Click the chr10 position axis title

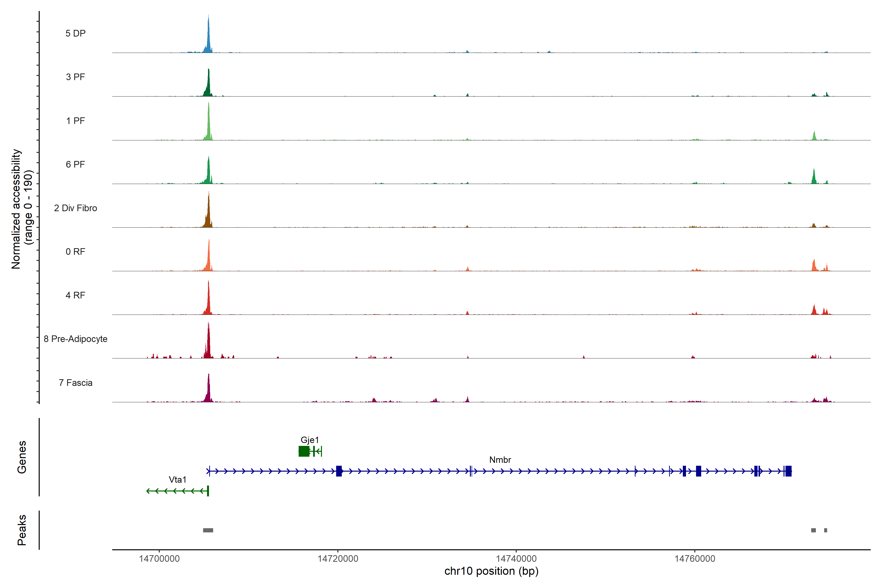tap(491, 571)
